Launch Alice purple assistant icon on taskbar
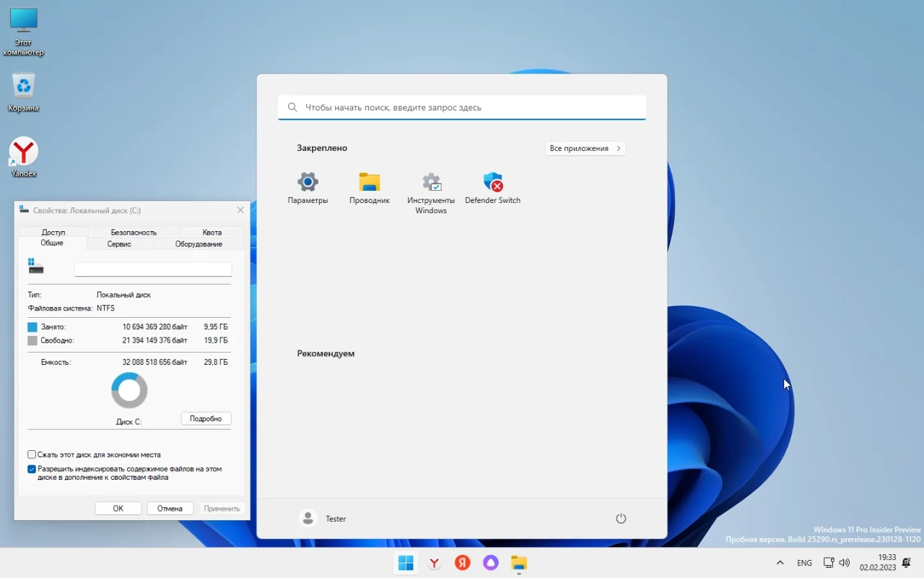 491,563
